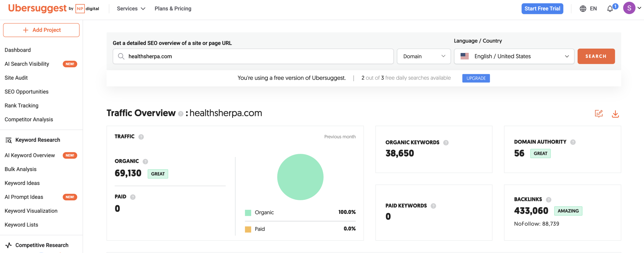Click the blue UPGRADE button

[476, 78]
